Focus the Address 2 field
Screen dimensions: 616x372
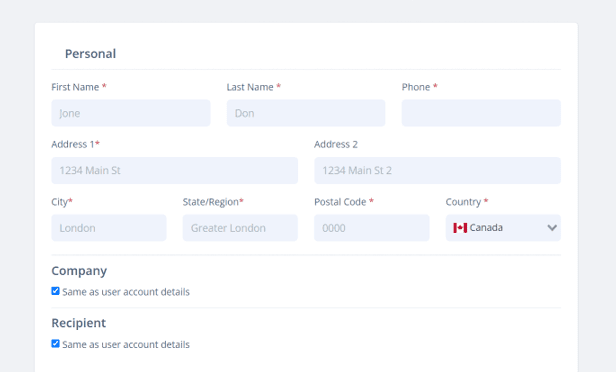[x=438, y=170]
